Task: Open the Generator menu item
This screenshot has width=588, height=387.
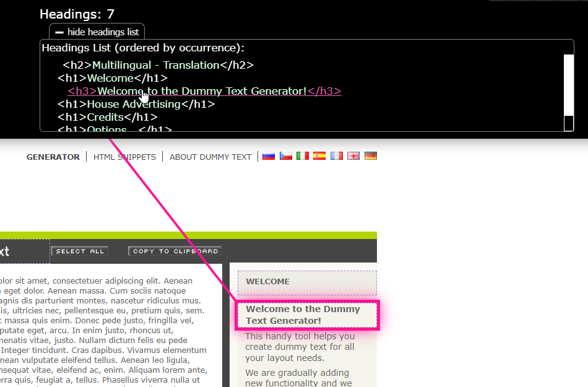Action: 53,157
